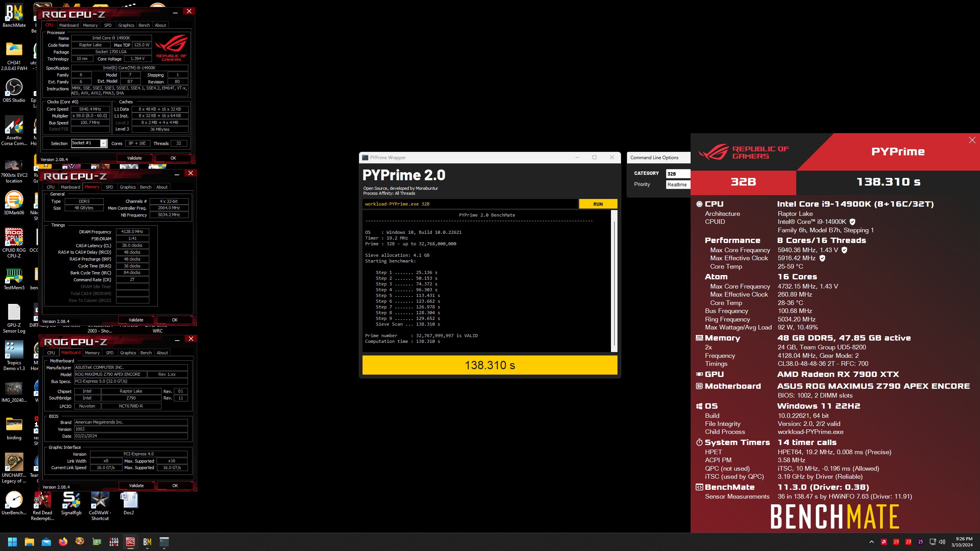Click the Intel Core i9 14900K name field
The image size is (980, 551).
pyautogui.click(x=111, y=38)
